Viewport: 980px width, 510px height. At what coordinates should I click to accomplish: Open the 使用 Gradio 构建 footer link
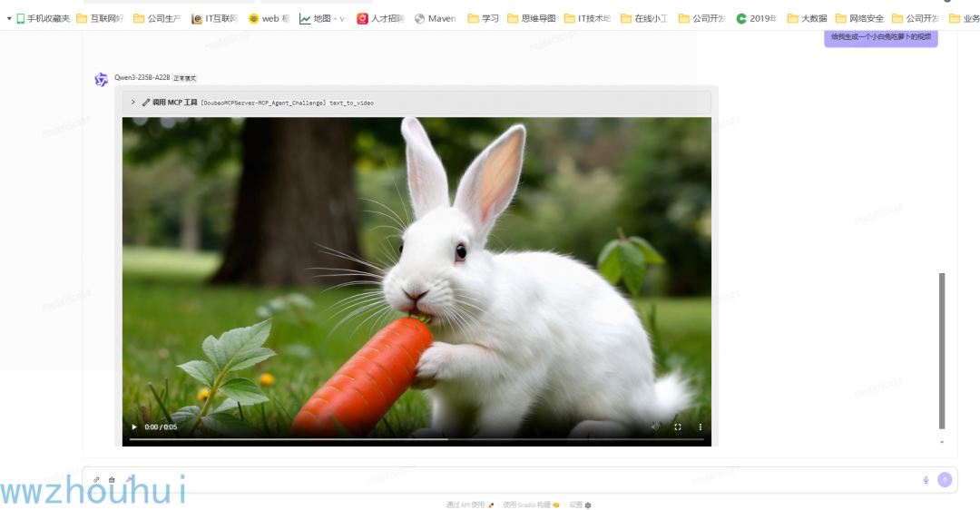click(531, 505)
